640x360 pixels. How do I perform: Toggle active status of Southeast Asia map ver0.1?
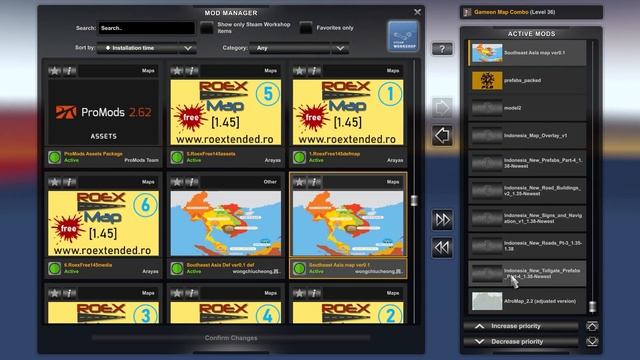[299, 269]
